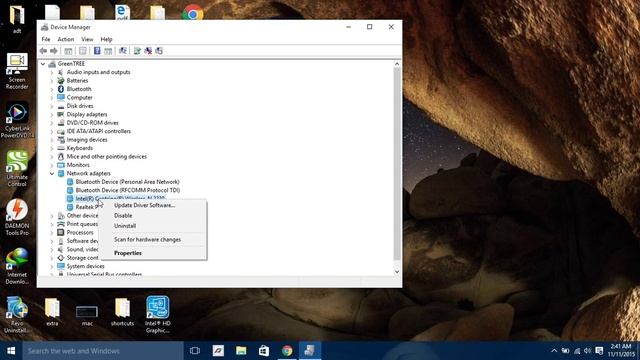The width and height of the screenshot is (640, 360).
Task: Expand the System devices arrow
Action: coord(52,267)
